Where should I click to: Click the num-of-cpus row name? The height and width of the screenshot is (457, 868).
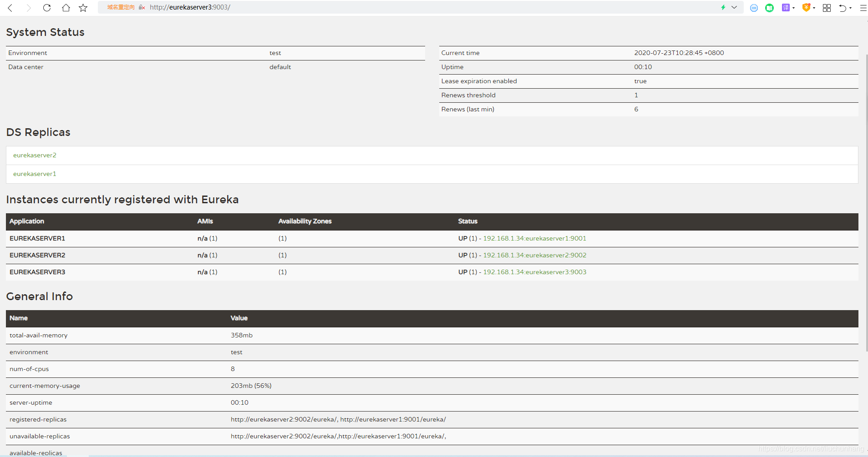29,369
